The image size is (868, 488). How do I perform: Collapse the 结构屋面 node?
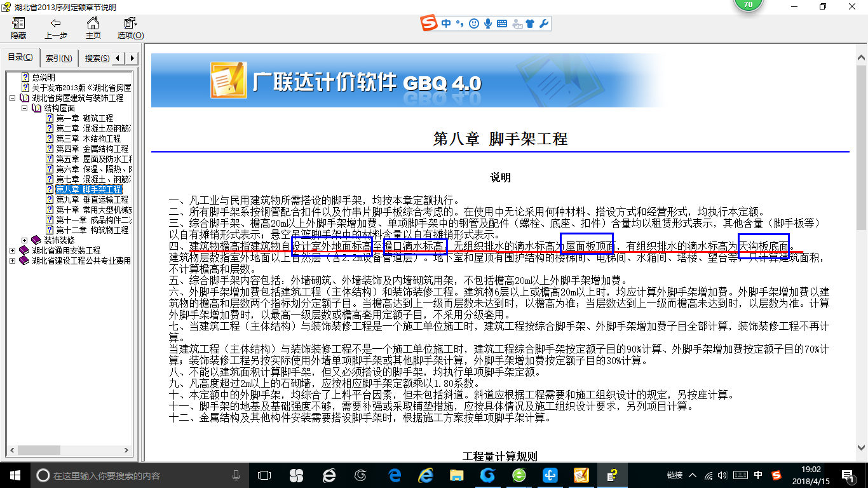(x=25, y=108)
